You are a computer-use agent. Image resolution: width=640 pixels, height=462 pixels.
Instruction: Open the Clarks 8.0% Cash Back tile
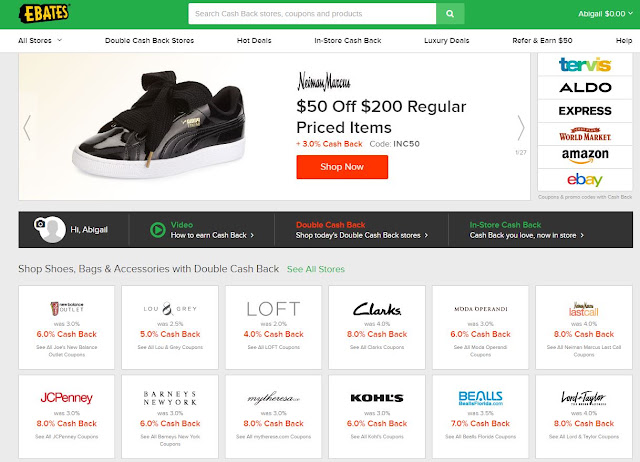[x=377, y=327]
